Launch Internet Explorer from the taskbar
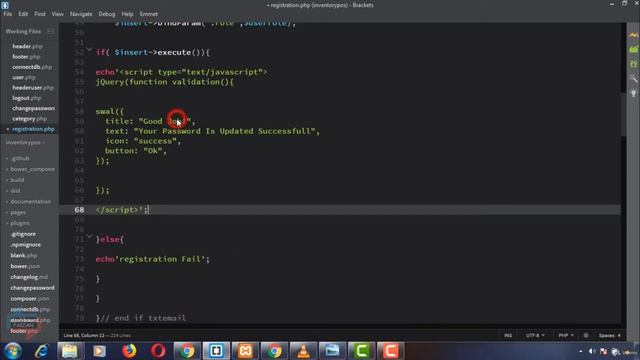The height and width of the screenshot is (360, 640). click(x=41, y=351)
